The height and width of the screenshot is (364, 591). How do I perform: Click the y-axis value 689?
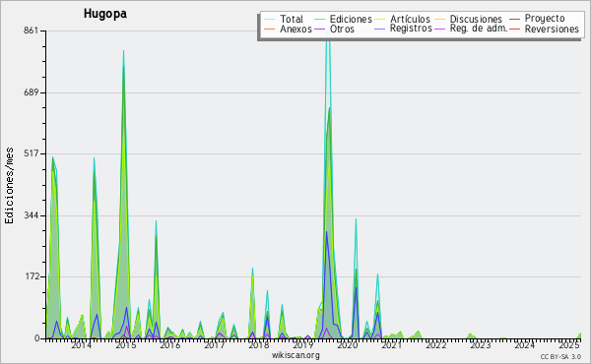31,92
